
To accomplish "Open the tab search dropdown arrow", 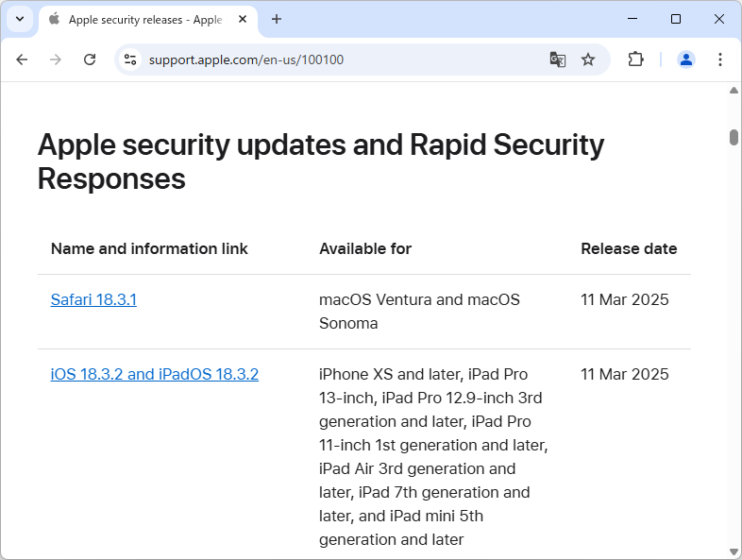I will (20, 20).
